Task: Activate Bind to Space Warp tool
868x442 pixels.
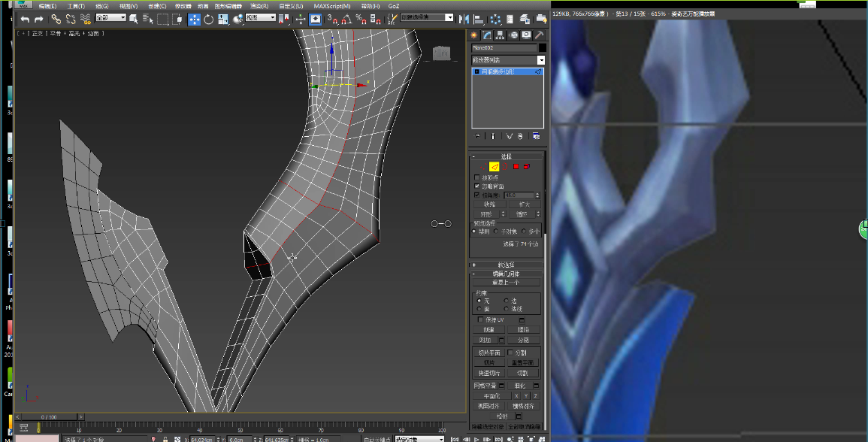Action: pos(85,20)
